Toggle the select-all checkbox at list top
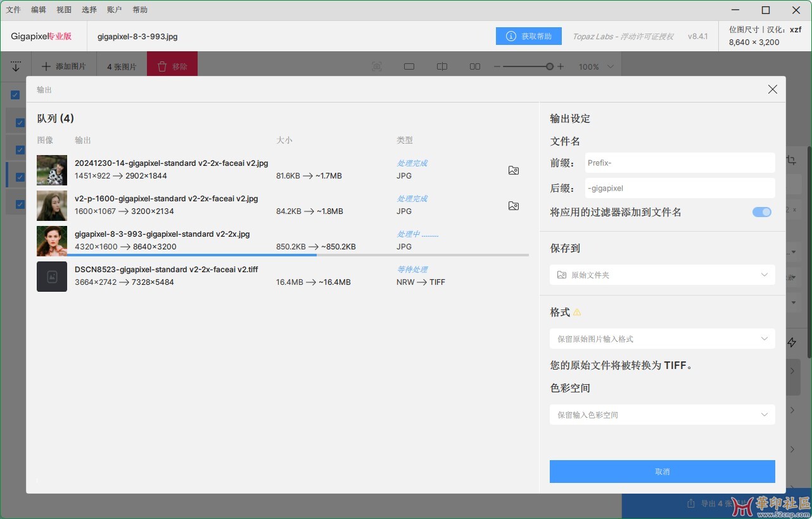 tap(15, 95)
